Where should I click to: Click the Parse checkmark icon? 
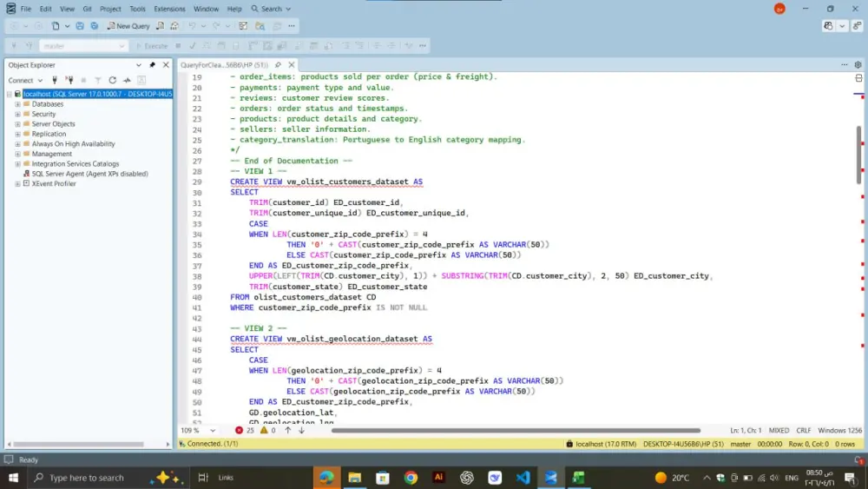click(192, 46)
